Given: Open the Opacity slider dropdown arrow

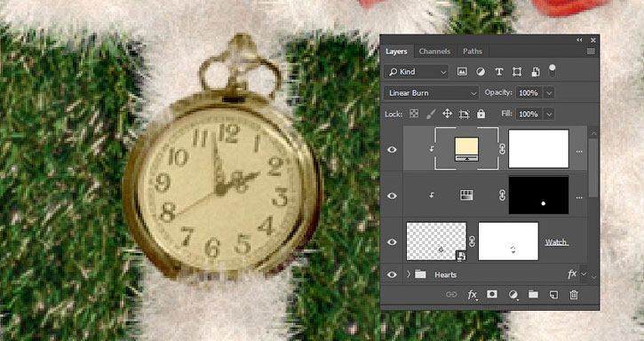Looking at the screenshot, I should click(x=549, y=93).
